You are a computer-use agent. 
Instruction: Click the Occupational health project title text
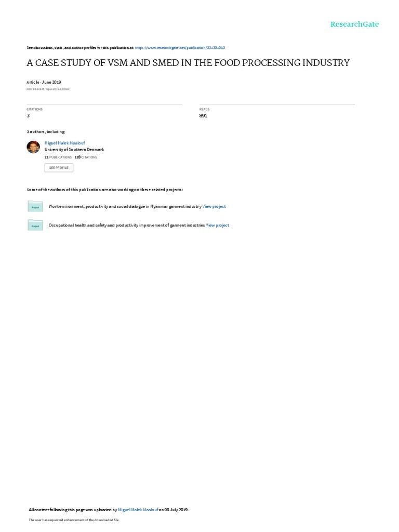click(x=127, y=225)
